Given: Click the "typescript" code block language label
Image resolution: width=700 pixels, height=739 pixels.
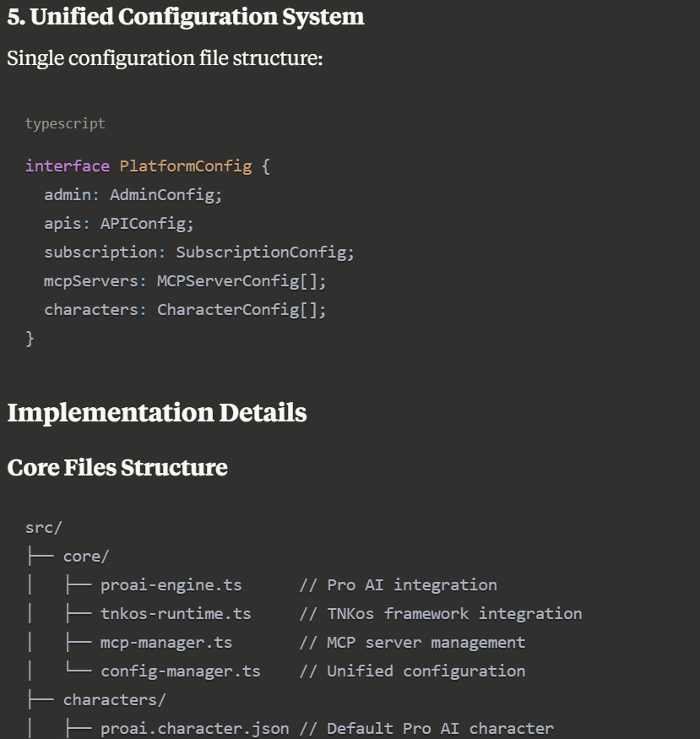Looking at the screenshot, I should pyautogui.click(x=65, y=123).
